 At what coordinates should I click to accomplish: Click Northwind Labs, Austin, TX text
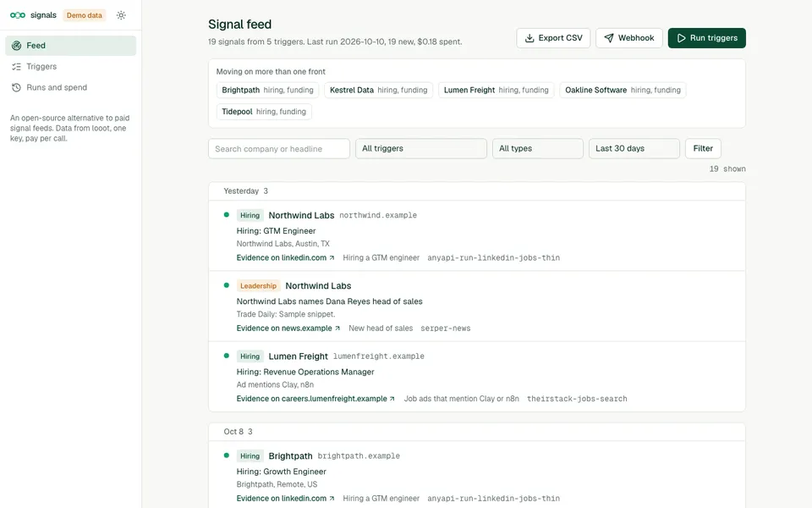(283, 244)
